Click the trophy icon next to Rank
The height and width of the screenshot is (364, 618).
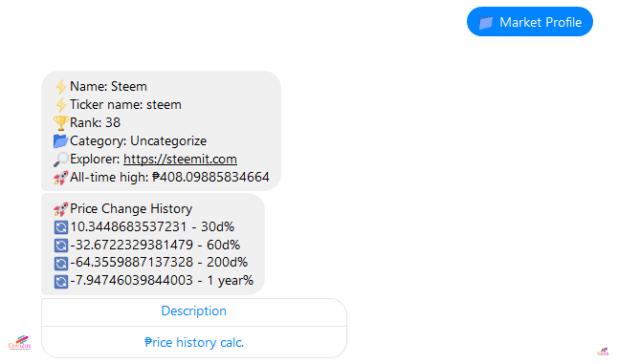[x=60, y=123]
